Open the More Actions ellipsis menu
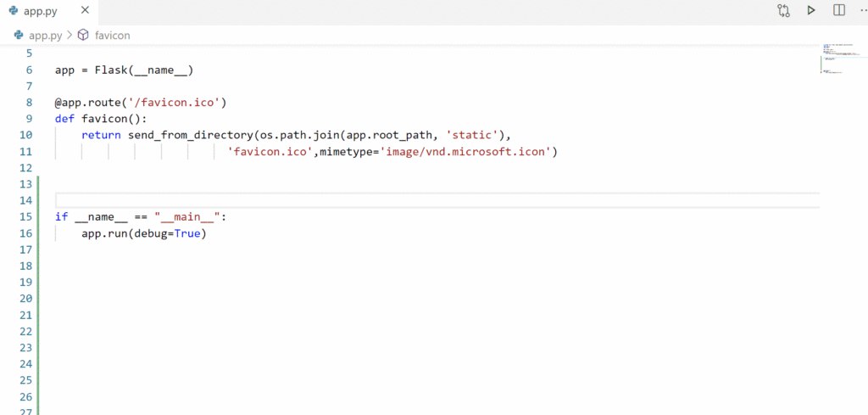This screenshot has height=415, width=868. pyautogui.click(x=864, y=10)
